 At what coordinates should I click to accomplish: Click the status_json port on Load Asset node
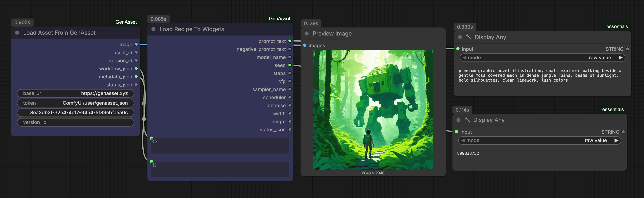[x=136, y=85]
